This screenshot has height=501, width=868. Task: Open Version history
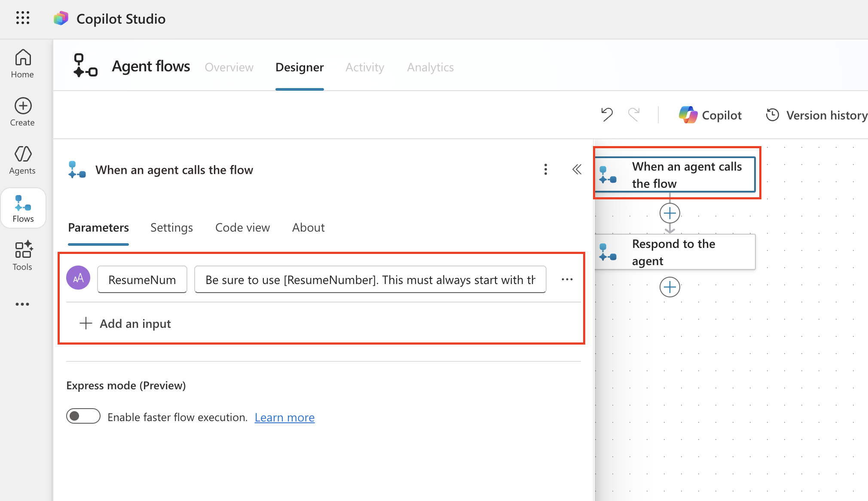816,115
